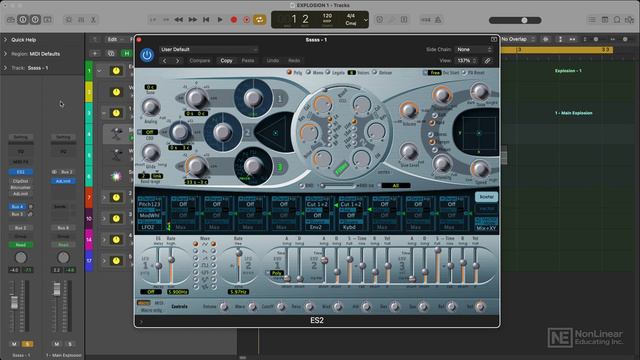640x360 pixels.
Task: Click the Fast Forward transport button
Action: 193,20
